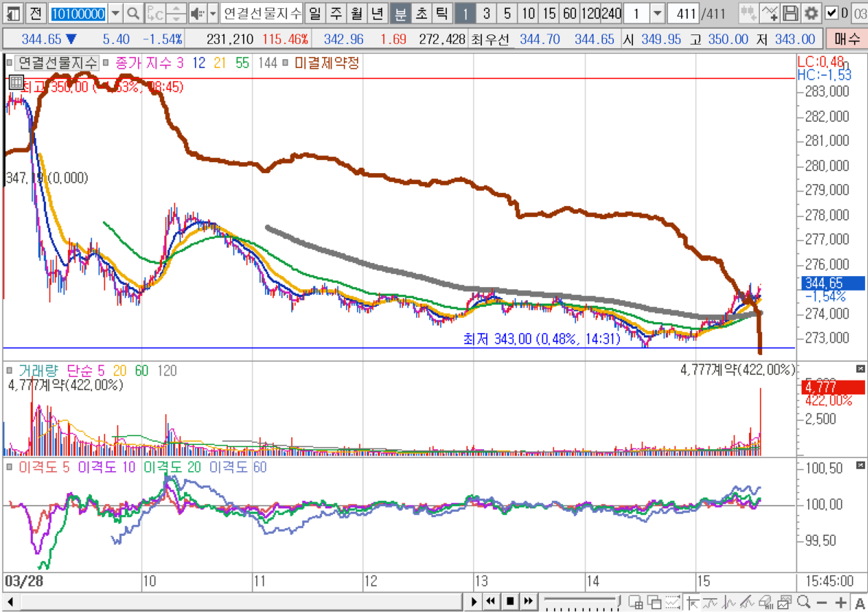The image size is (868, 612).
Task: Click the speaker sound alert icon
Action: 196,13
